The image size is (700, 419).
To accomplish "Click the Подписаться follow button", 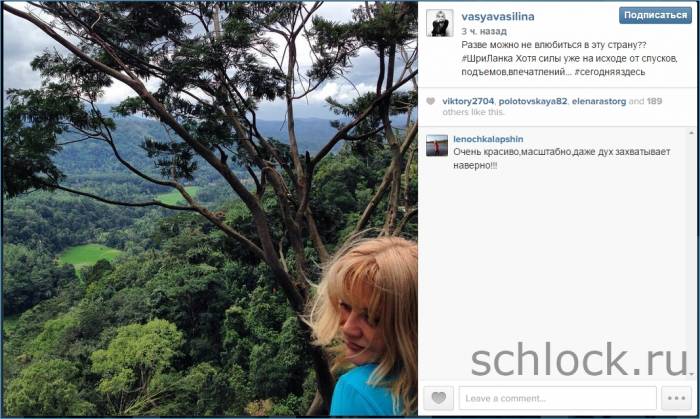I will (x=655, y=15).
